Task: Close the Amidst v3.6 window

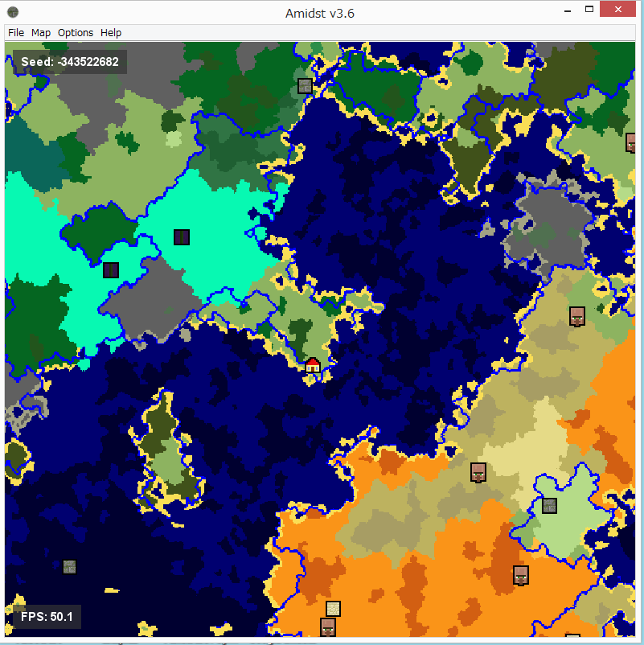Action: tap(617, 10)
